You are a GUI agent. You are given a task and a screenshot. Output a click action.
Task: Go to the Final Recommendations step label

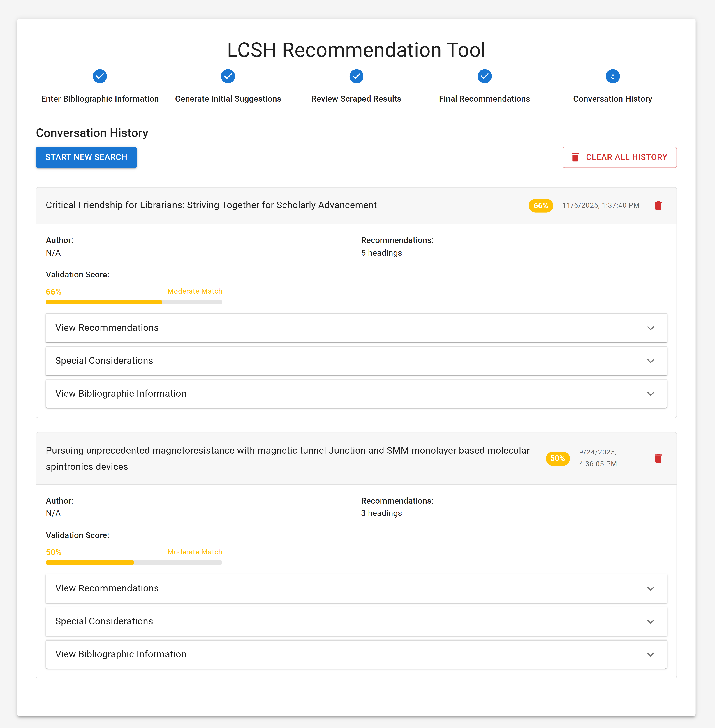tap(484, 99)
